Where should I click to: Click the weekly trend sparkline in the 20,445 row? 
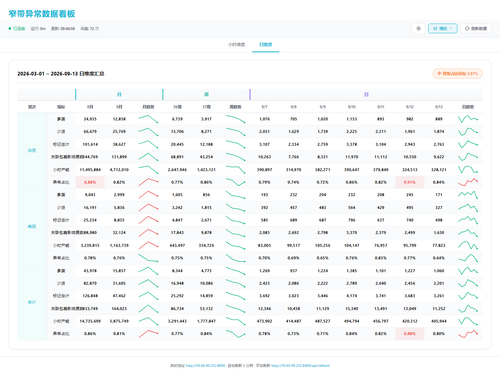pyautogui.click(x=235, y=144)
